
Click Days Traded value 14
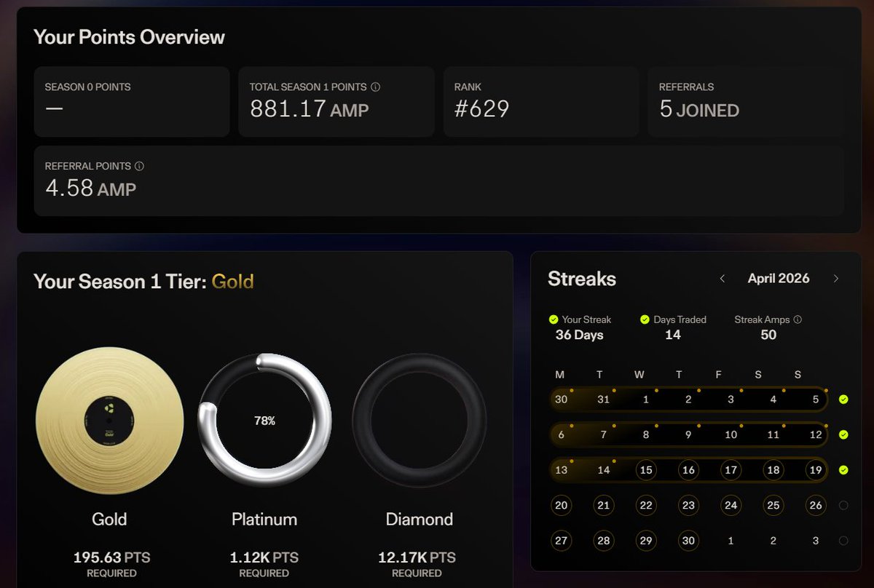pos(673,335)
